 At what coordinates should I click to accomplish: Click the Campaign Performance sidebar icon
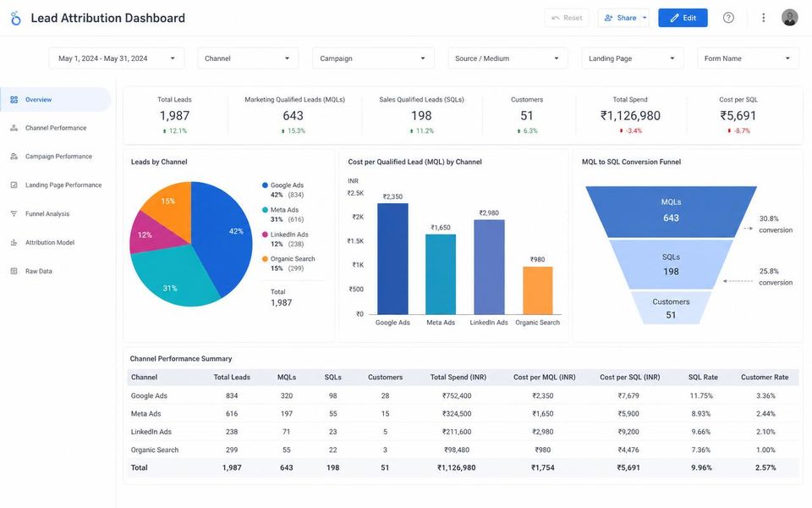coord(14,157)
